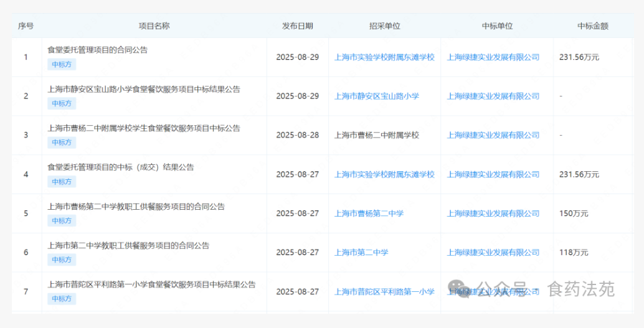
Task: Open 上海市第二中学教职工供餐服务项目的合同公告
Action: [128, 245]
